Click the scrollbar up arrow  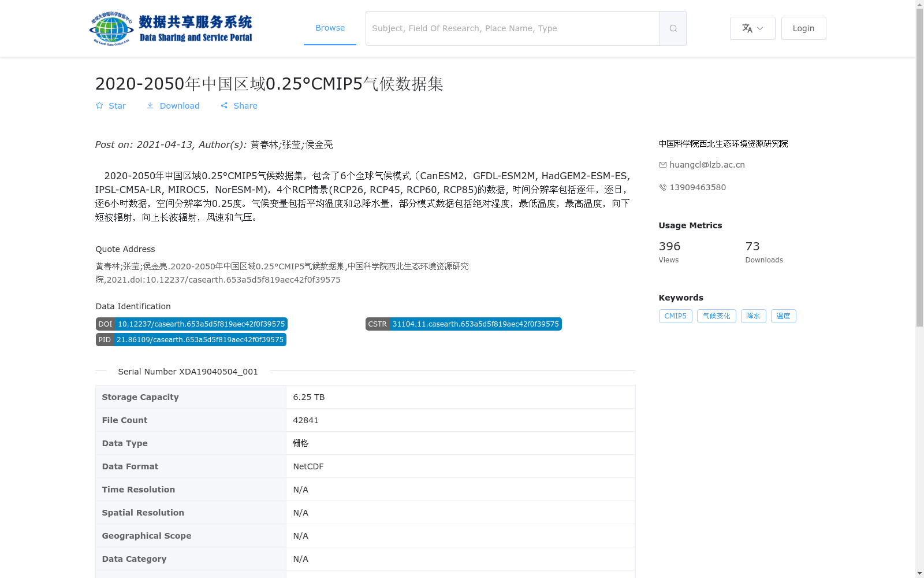pos(919,5)
